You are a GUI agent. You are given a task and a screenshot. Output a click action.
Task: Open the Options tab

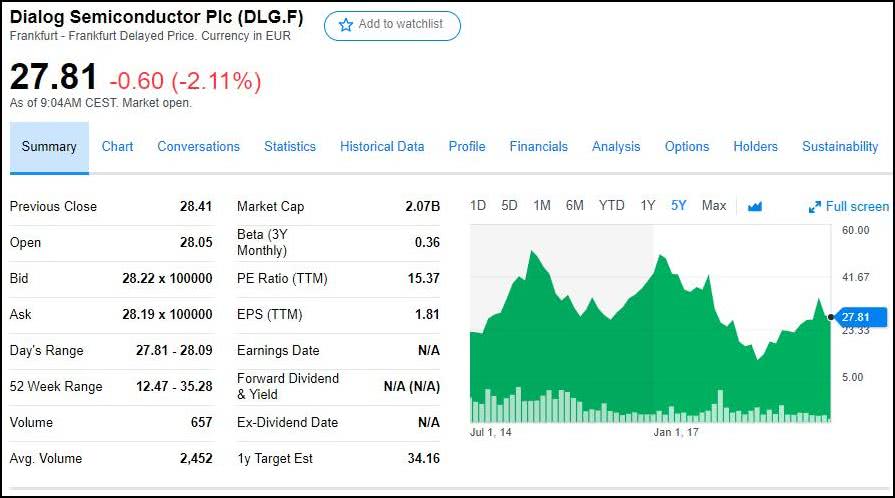pos(687,147)
